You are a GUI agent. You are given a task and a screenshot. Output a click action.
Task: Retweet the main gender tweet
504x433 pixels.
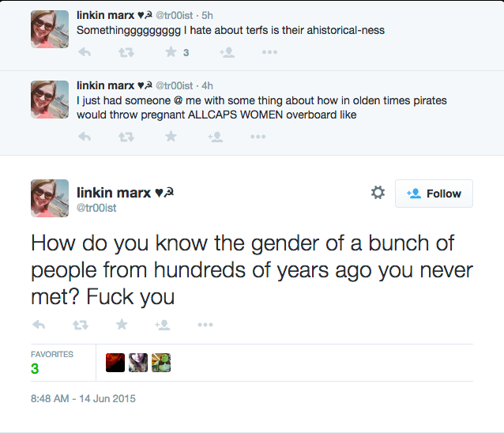click(x=80, y=325)
